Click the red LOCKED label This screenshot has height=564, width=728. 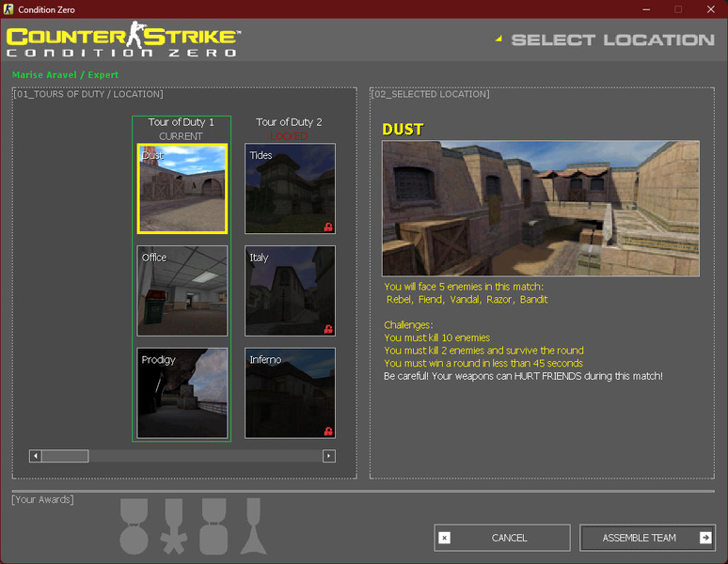pos(289,136)
